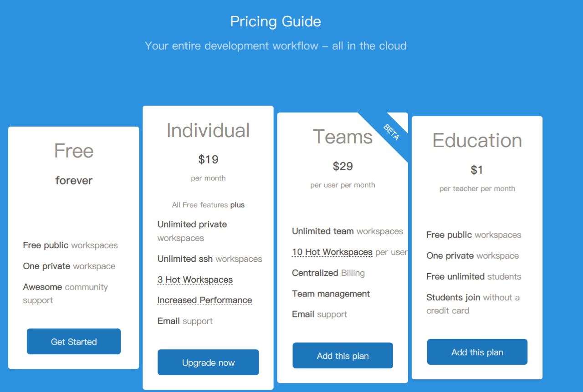
Task: Click the Get Started button
Action: (74, 341)
